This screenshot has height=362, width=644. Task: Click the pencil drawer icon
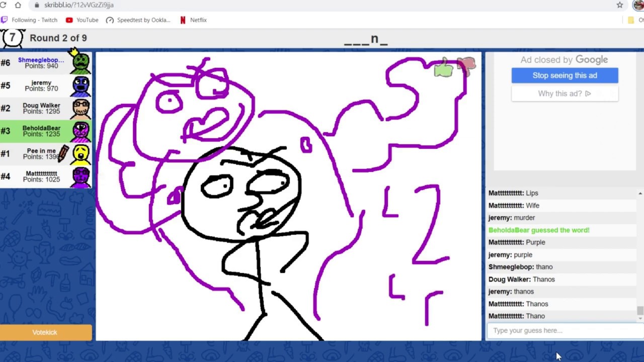63,154
